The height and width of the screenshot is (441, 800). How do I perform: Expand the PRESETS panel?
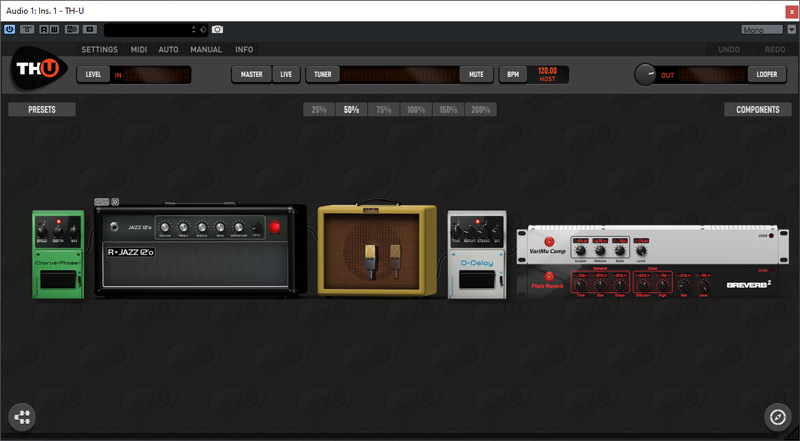coord(41,110)
